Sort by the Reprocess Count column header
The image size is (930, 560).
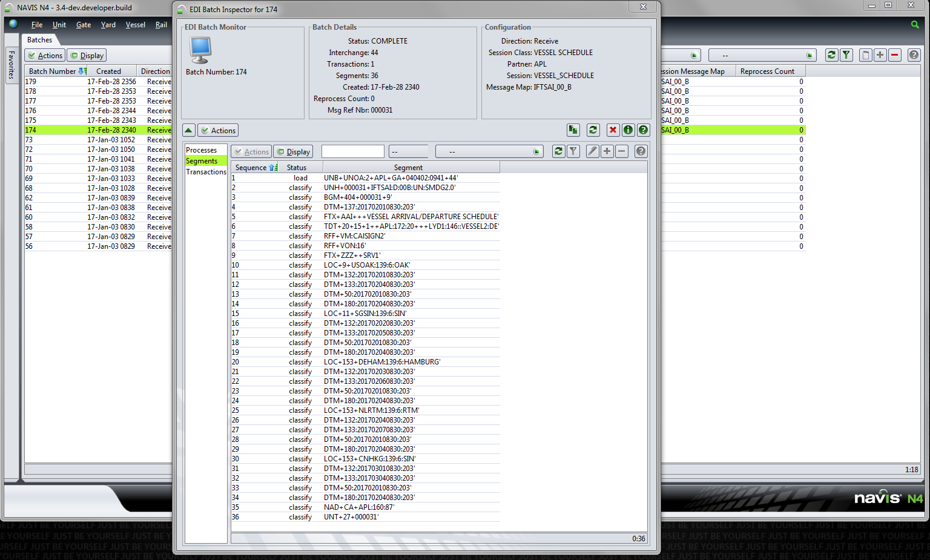coord(770,71)
